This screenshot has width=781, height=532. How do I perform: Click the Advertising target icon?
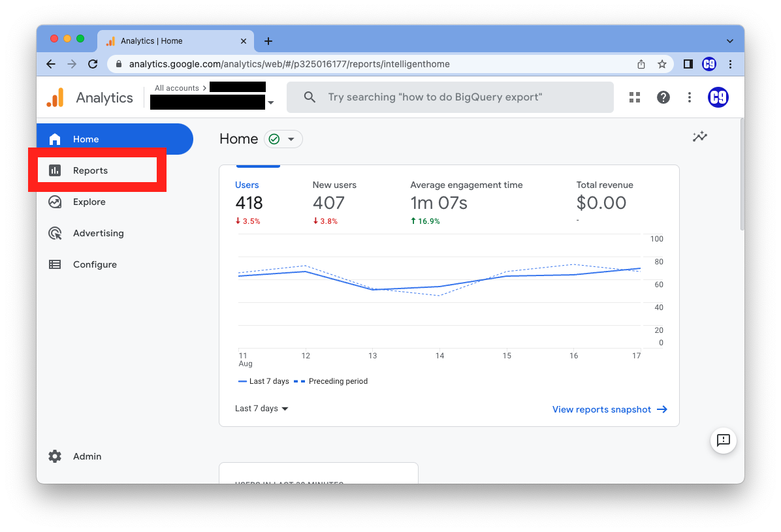coord(55,233)
